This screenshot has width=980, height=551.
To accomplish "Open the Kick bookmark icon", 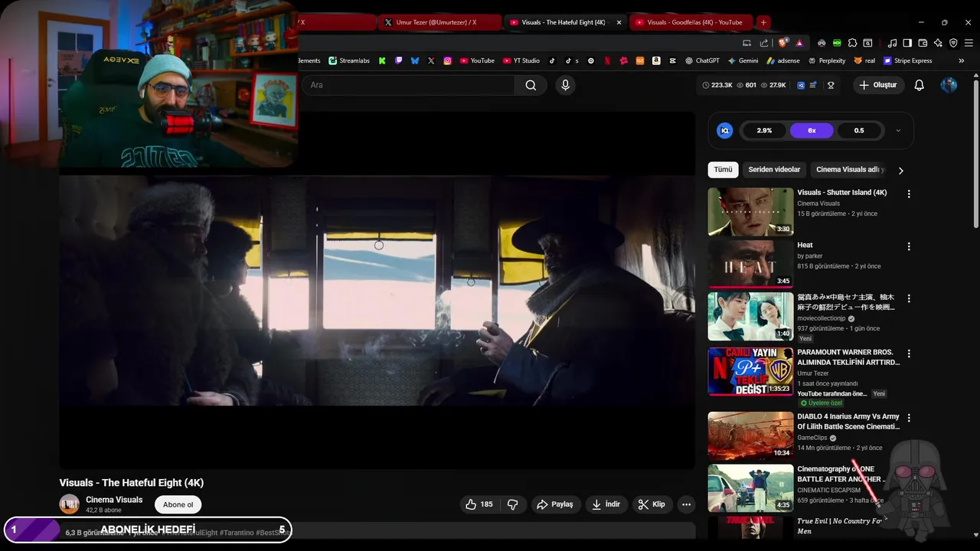I will coord(382,60).
